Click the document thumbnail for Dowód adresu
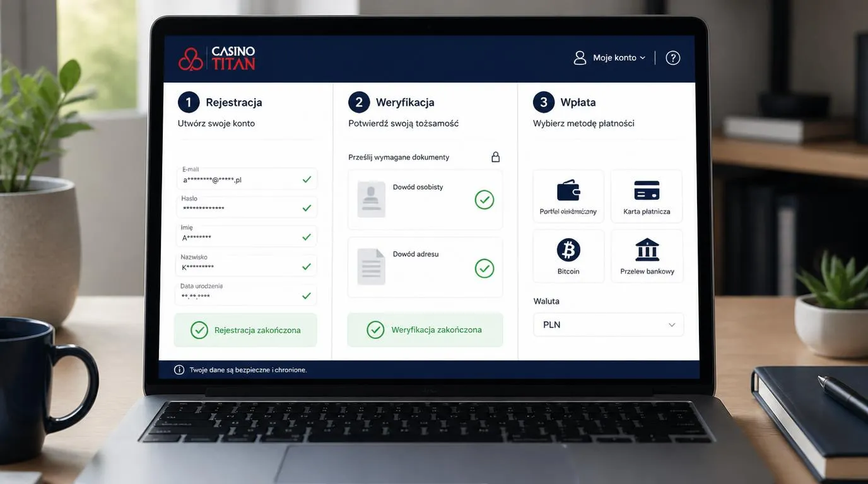The width and height of the screenshot is (868, 484). [372, 267]
